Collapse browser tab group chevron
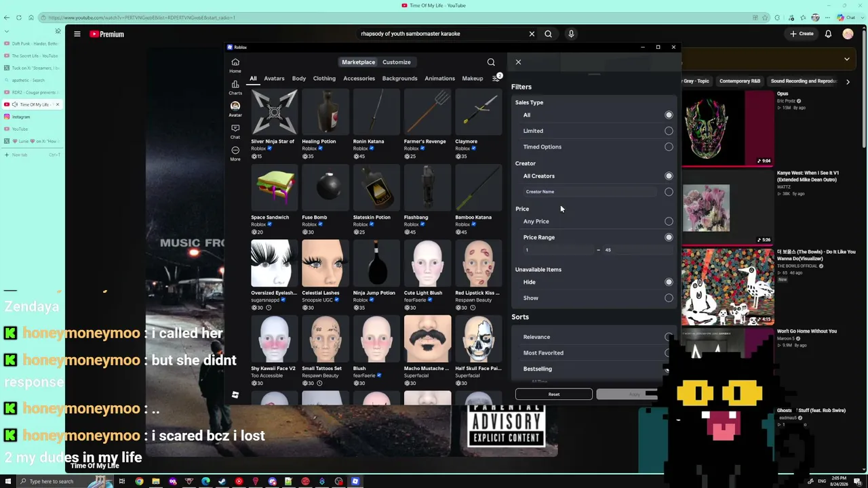The width and height of the screenshot is (868, 488). coord(7,31)
